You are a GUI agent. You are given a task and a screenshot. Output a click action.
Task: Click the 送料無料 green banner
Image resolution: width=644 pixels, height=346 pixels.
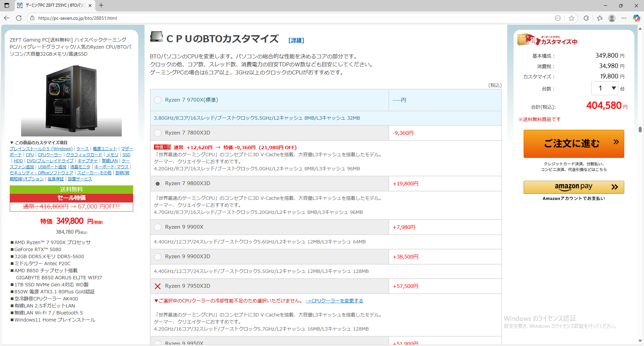71,189
